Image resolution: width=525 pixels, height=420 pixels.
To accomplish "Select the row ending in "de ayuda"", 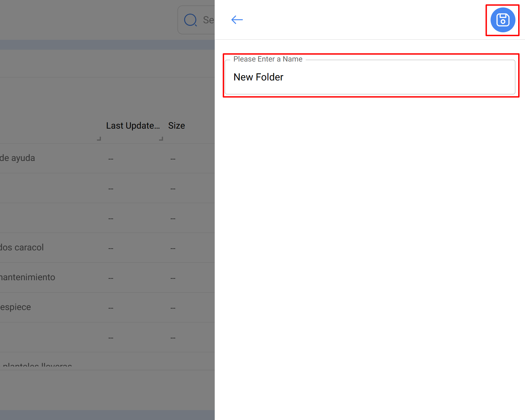I will pyautogui.click(x=18, y=158).
